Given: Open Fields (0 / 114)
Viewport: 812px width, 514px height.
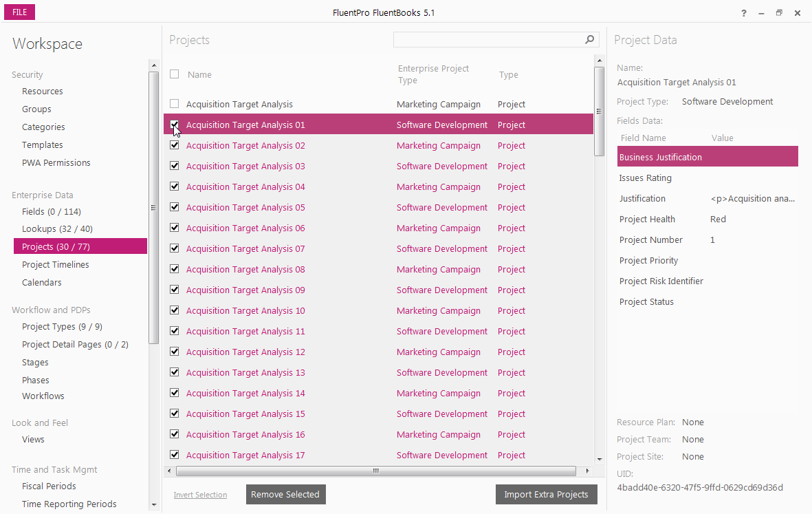Looking at the screenshot, I should (52, 211).
